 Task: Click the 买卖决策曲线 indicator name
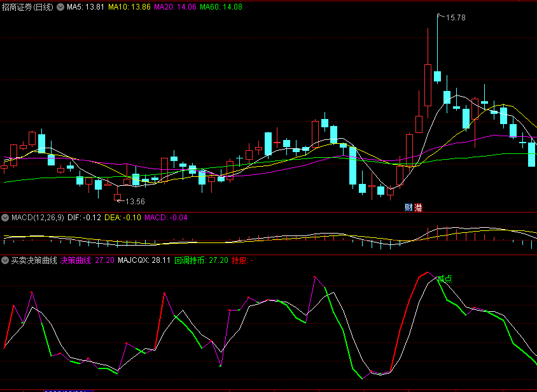[34, 260]
